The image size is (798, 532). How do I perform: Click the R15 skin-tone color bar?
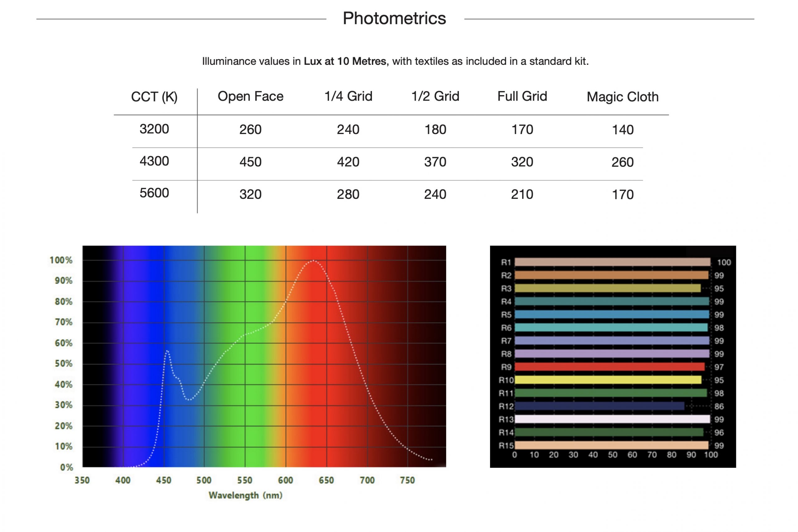click(611, 445)
